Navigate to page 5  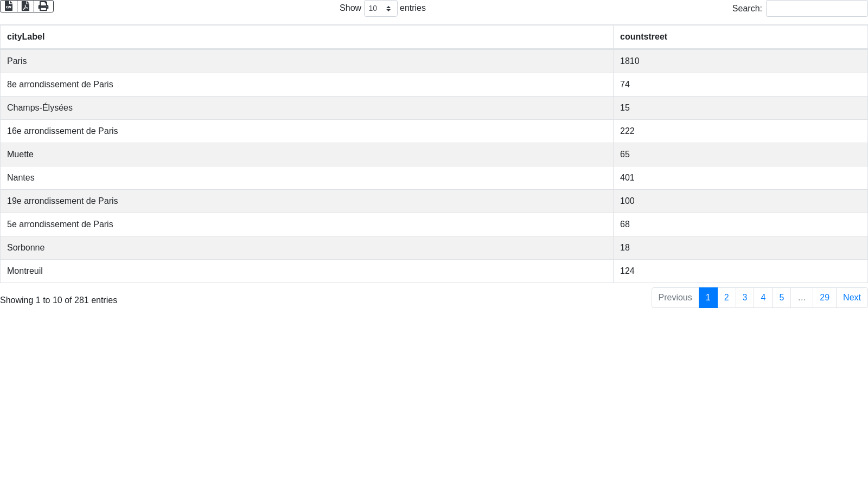[781, 298]
